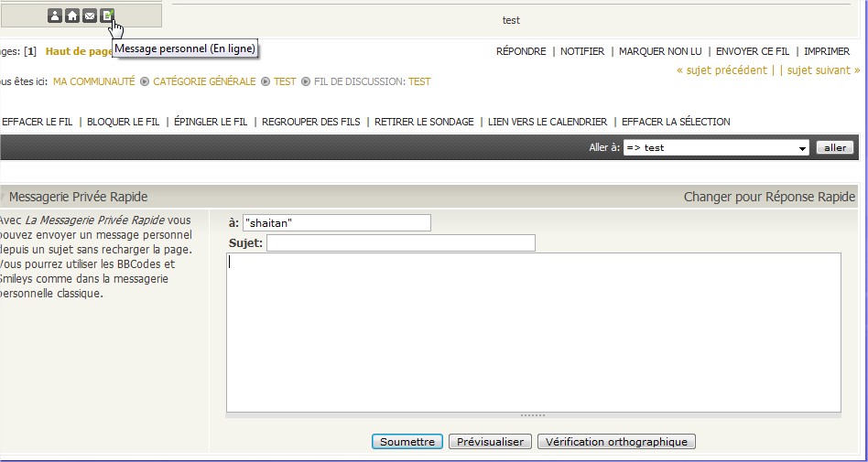Click the home website icon
The height and width of the screenshot is (462, 868).
tap(72, 16)
